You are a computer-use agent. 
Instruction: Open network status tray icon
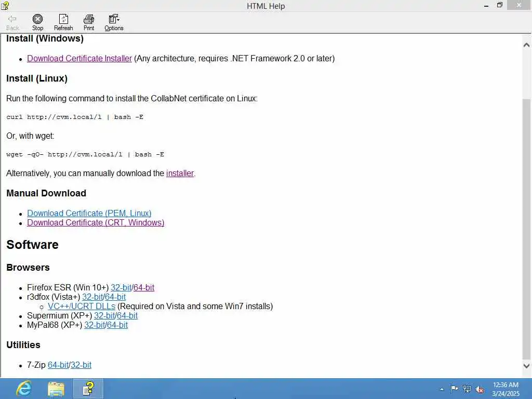click(467, 389)
